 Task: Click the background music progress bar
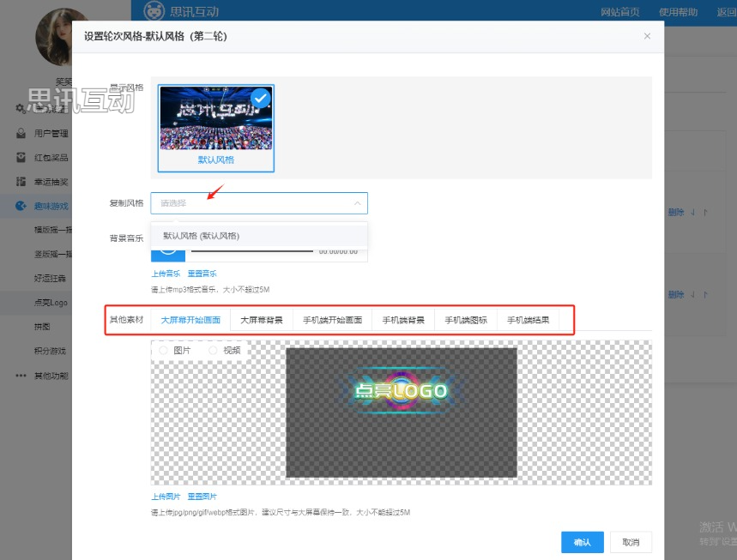[252, 251]
